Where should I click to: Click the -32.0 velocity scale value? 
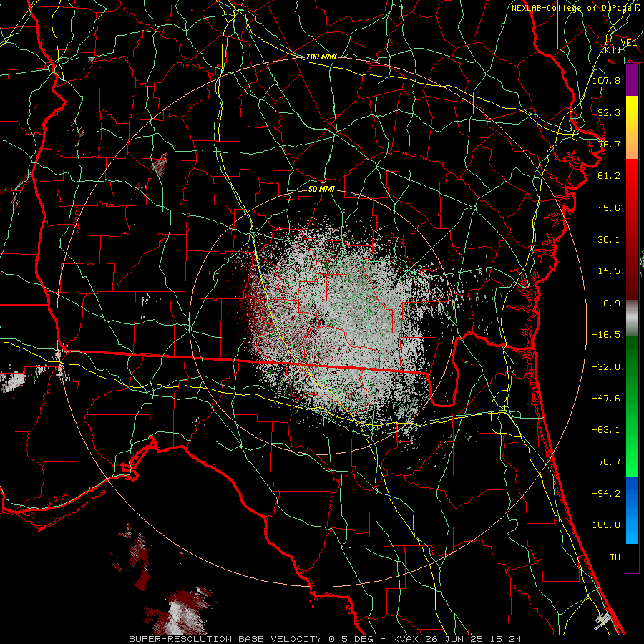(606, 367)
